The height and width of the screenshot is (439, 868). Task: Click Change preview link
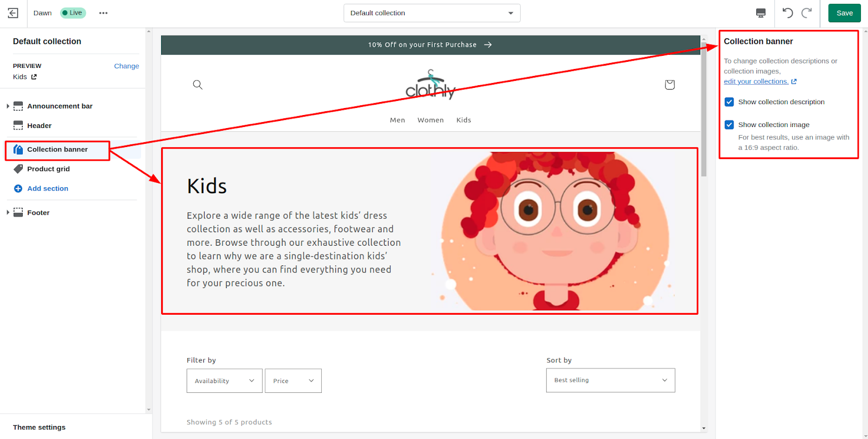[x=126, y=66]
